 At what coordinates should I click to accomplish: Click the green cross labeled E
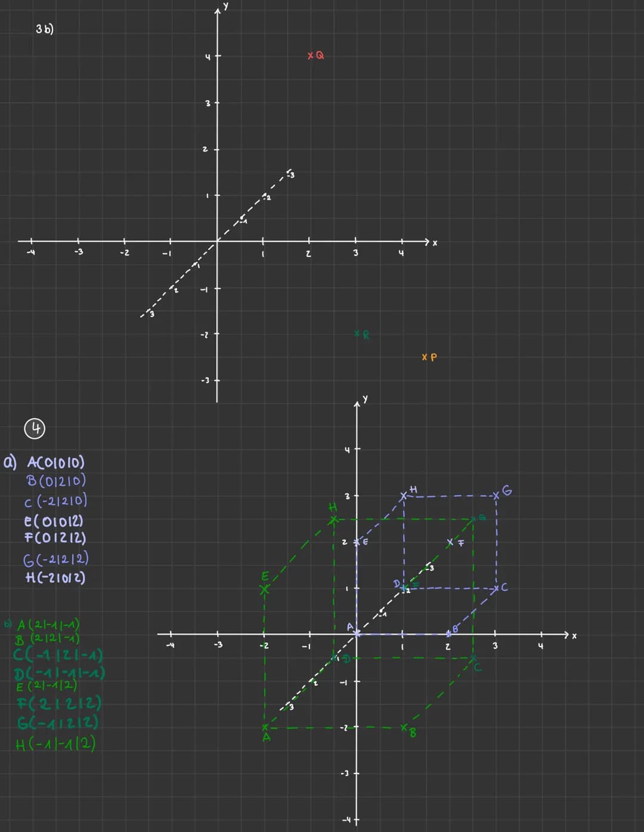click(x=264, y=589)
